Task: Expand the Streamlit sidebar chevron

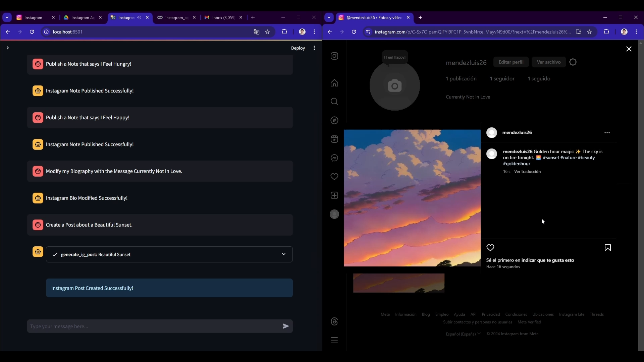Action: [7, 48]
